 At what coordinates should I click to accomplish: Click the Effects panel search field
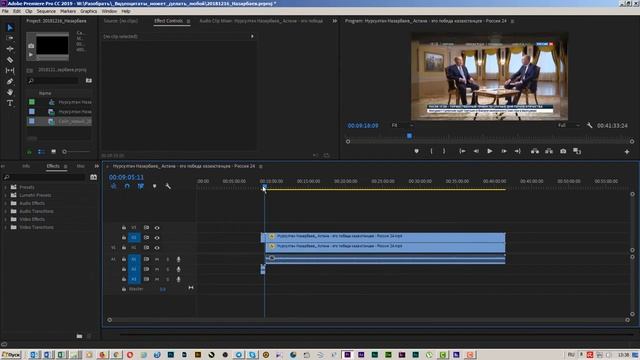(x=44, y=177)
